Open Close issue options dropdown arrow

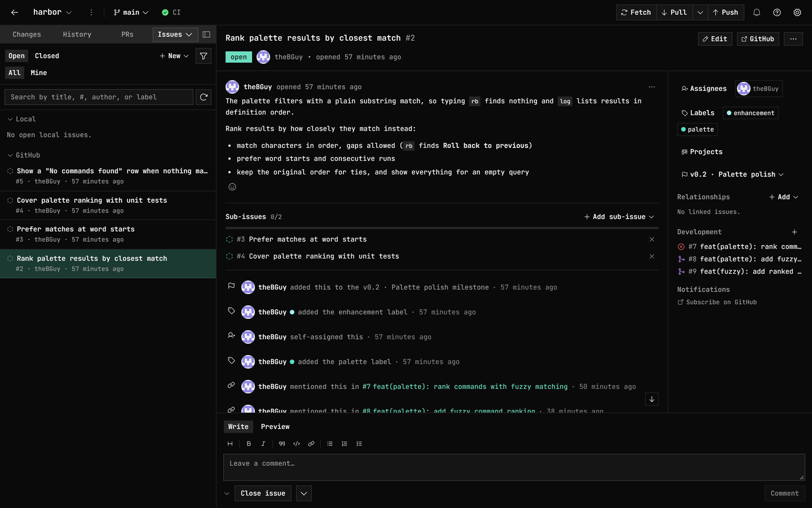pos(304,493)
